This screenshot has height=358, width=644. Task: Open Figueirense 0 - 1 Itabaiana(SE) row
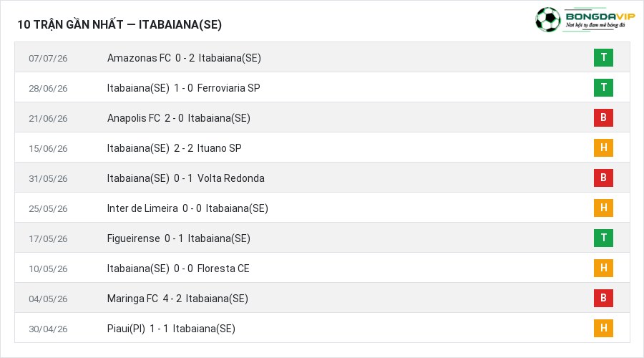tap(322, 238)
